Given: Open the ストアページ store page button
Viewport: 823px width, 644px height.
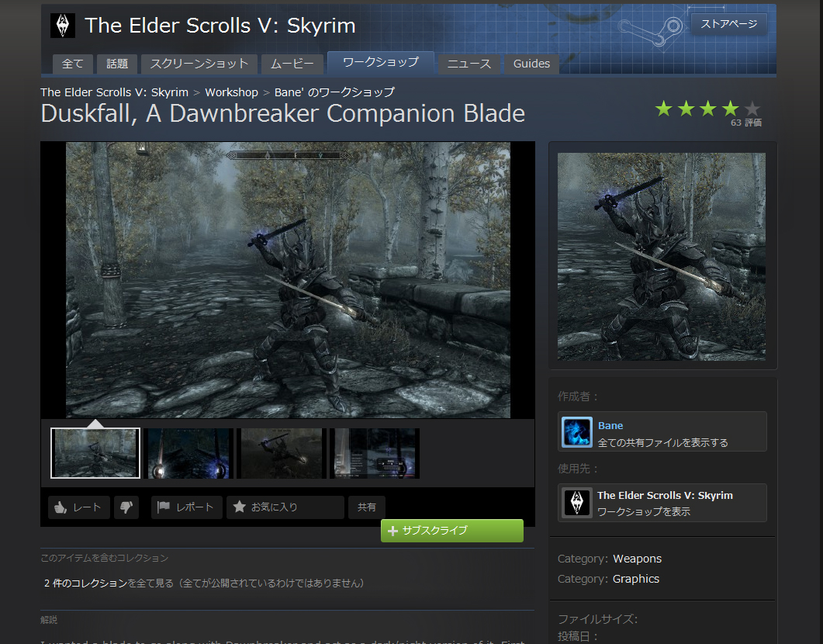Looking at the screenshot, I should pyautogui.click(x=728, y=24).
